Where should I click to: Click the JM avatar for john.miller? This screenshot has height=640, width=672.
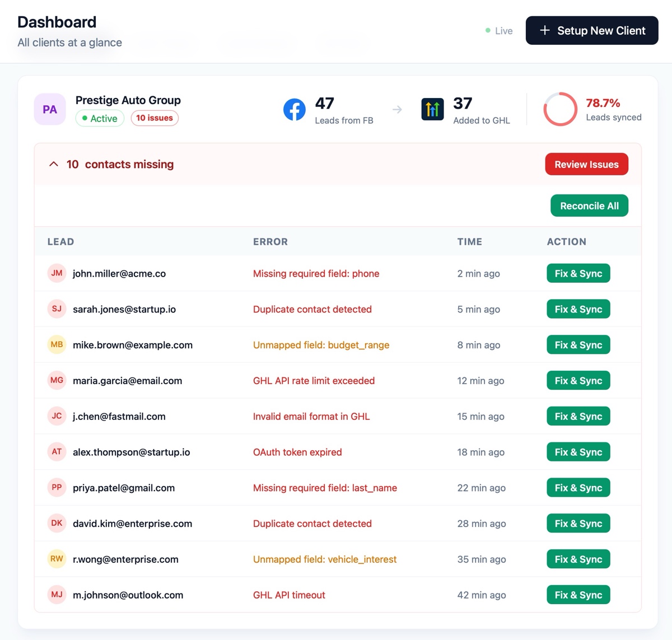tap(57, 273)
